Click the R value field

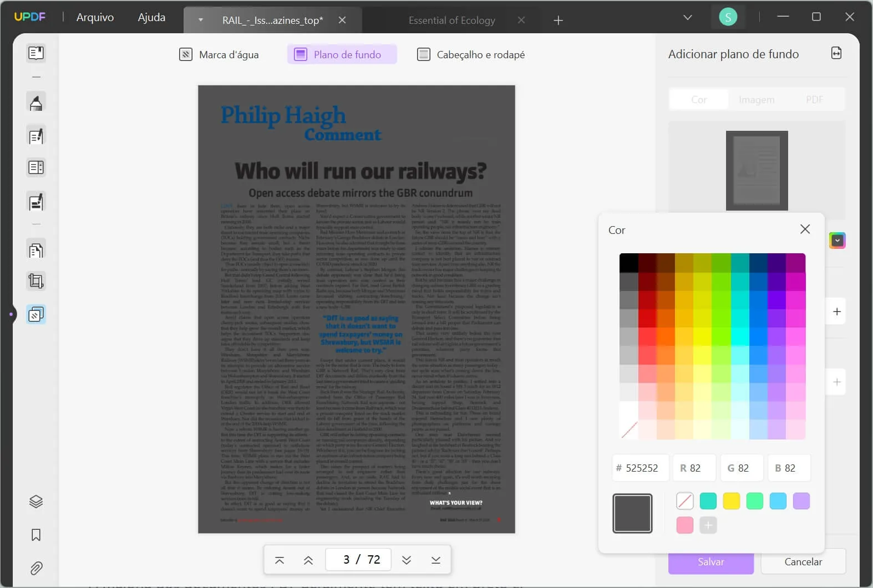point(694,468)
